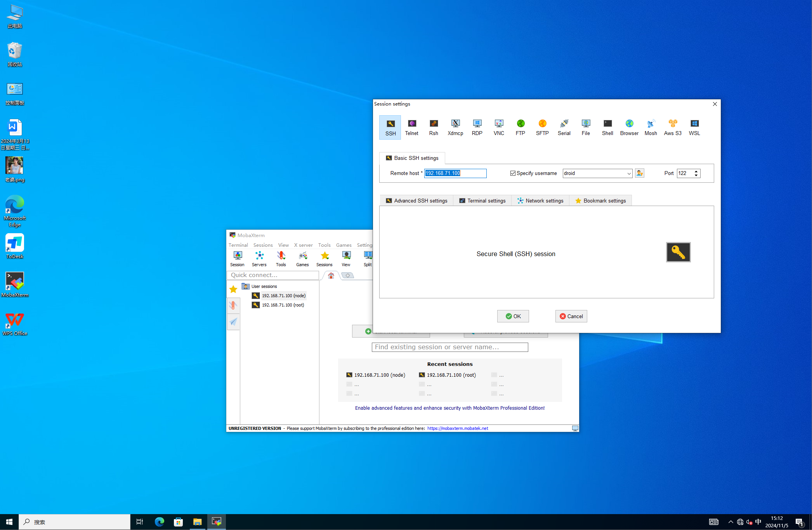This screenshot has height=530, width=812.
Task: Open File Explorer from the taskbar
Action: tap(197, 522)
